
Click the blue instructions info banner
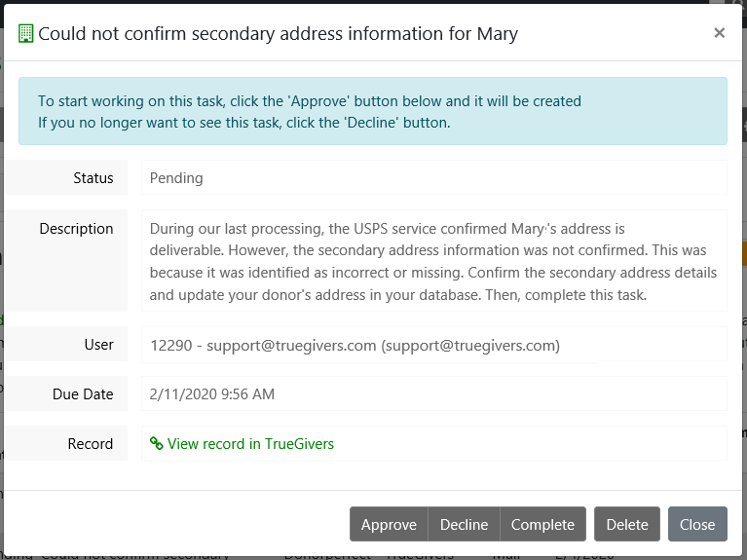373,112
